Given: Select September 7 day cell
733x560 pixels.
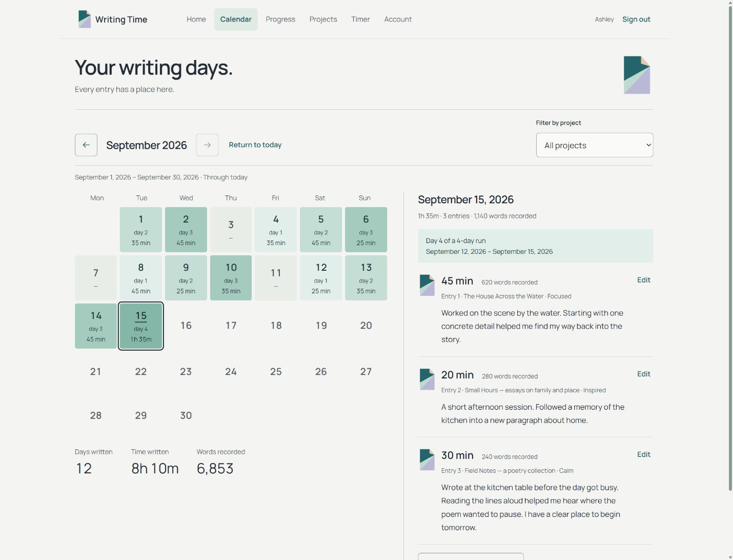Looking at the screenshot, I should 96,278.
